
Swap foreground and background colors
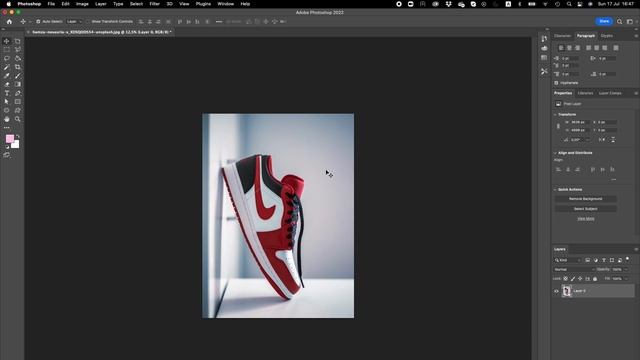(18, 136)
